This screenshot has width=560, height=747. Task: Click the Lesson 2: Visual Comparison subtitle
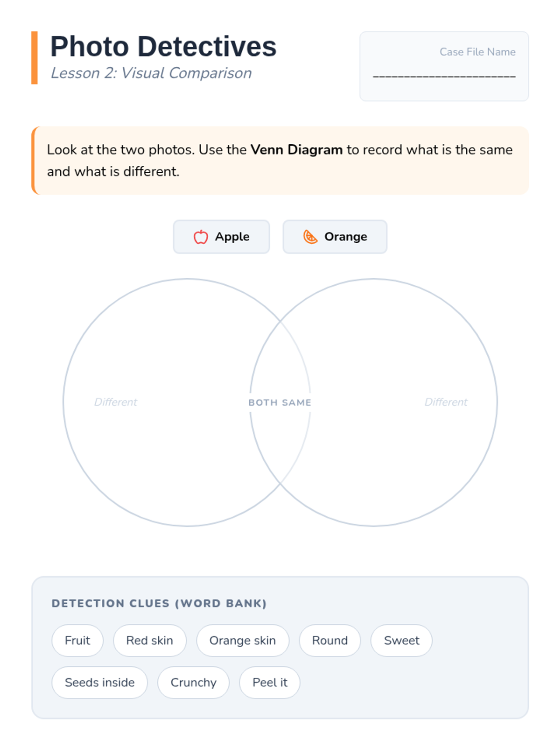point(151,73)
